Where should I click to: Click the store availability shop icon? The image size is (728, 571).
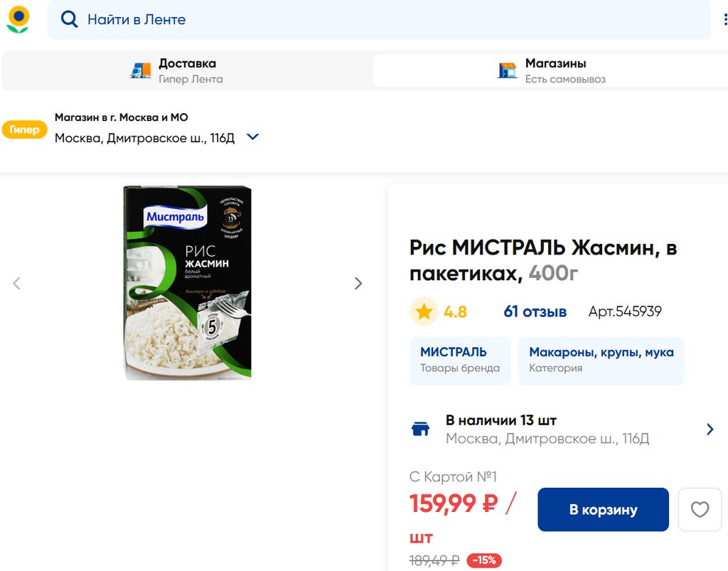421,429
